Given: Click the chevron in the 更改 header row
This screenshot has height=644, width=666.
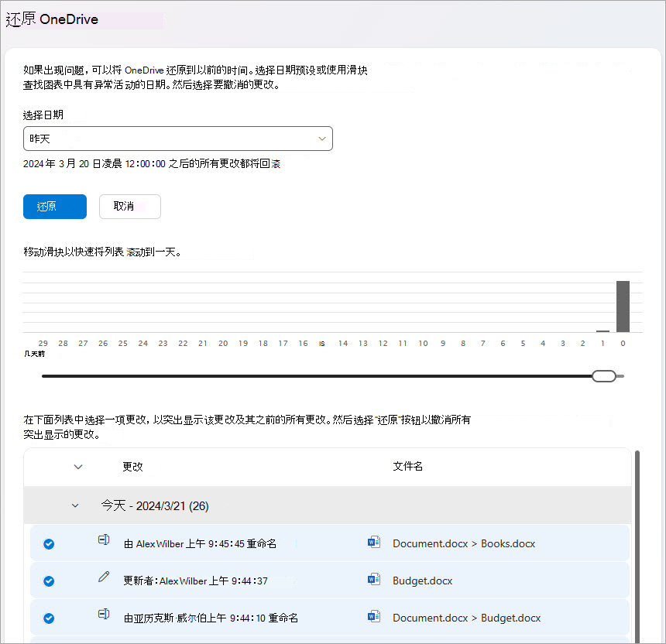Looking at the screenshot, I should 78,467.
